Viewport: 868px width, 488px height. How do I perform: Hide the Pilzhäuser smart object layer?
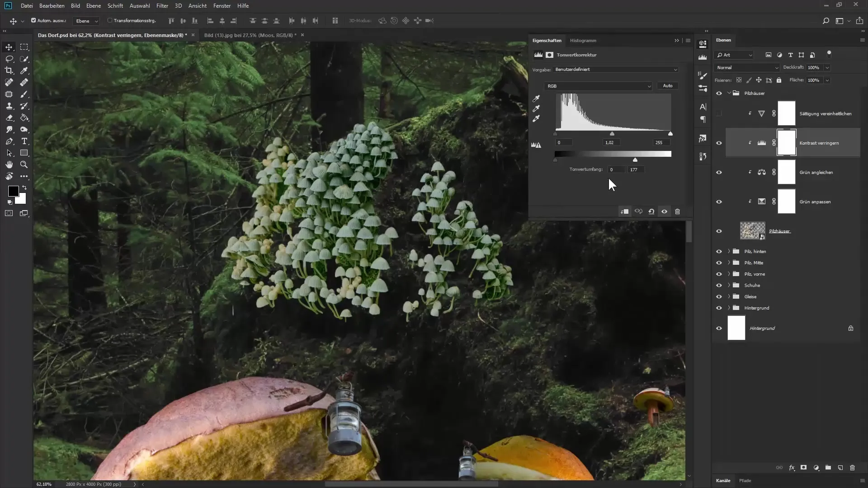pyautogui.click(x=719, y=231)
